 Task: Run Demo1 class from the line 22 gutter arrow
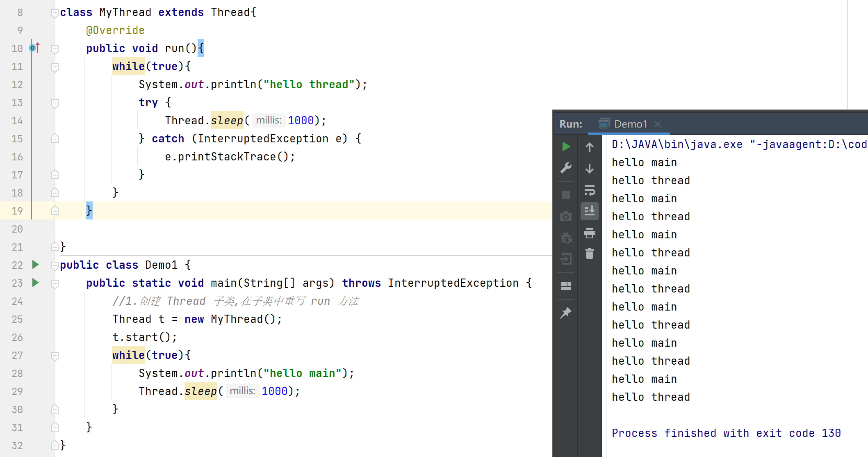(36, 265)
